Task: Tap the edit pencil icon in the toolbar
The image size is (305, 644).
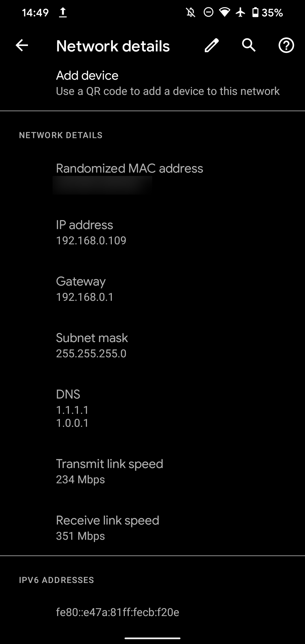Action: [x=212, y=45]
